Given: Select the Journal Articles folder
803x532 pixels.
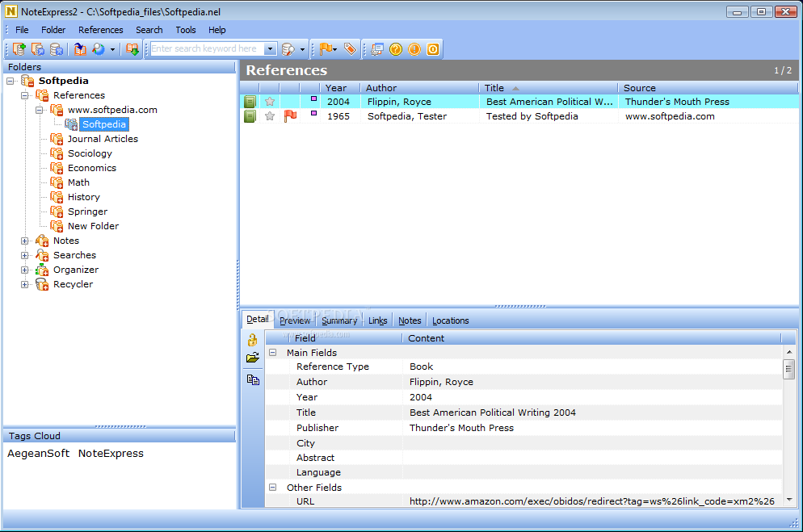Looking at the screenshot, I should coord(103,139).
